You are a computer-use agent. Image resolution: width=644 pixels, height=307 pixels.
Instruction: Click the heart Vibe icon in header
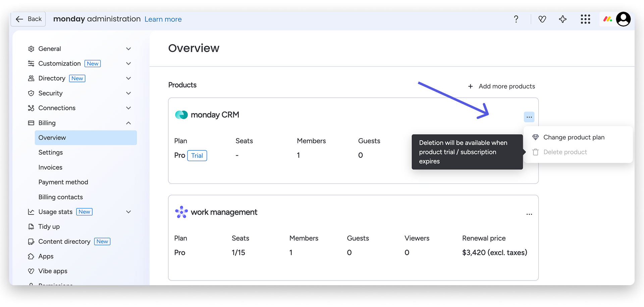542,19
